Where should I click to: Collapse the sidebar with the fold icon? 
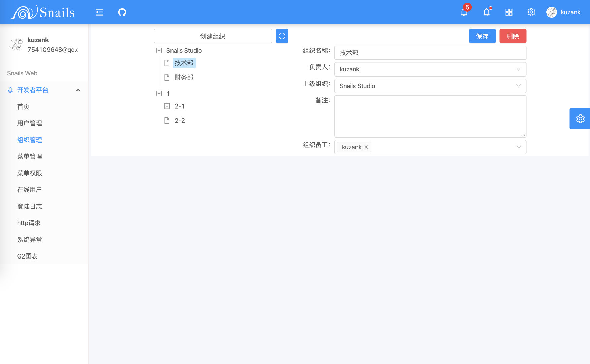click(x=99, y=12)
